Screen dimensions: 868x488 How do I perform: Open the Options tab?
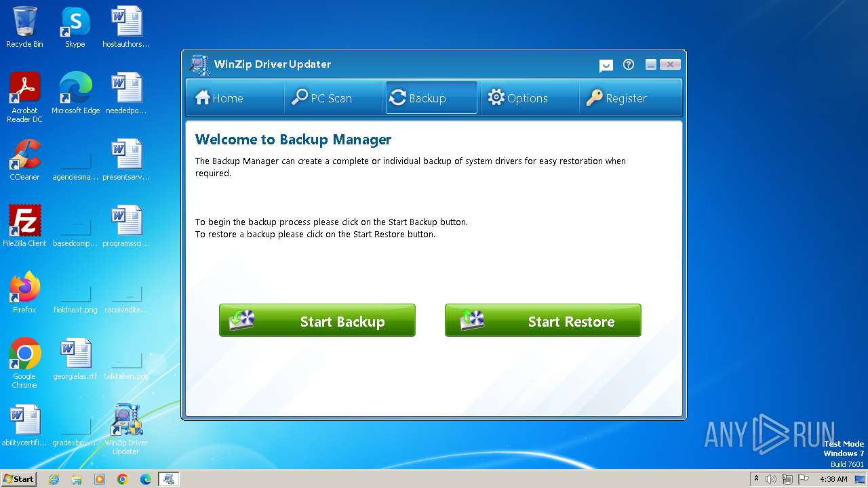point(529,98)
